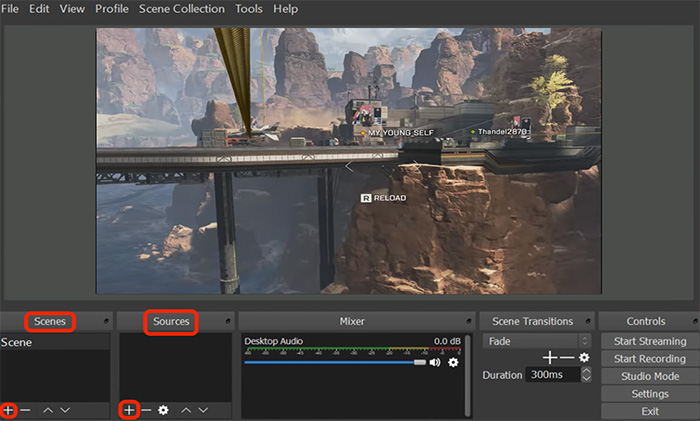Add a new source with plus icon
The image size is (700, 421).
click(129, 410)
